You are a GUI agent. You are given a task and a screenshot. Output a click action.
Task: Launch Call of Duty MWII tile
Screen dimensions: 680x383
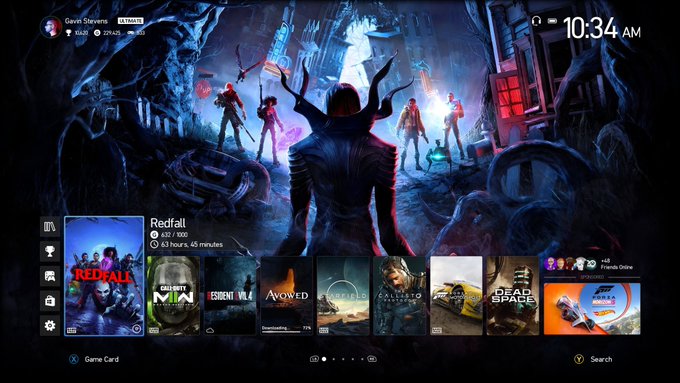pyautogui.click(x=173, y=295)
